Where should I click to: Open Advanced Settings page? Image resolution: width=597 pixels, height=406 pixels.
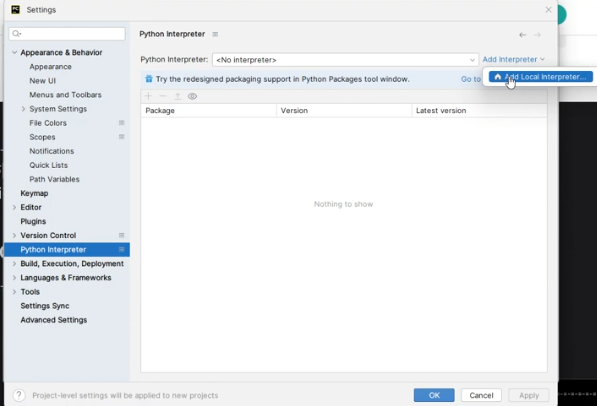pyautogui.click(x=54, y=320)
